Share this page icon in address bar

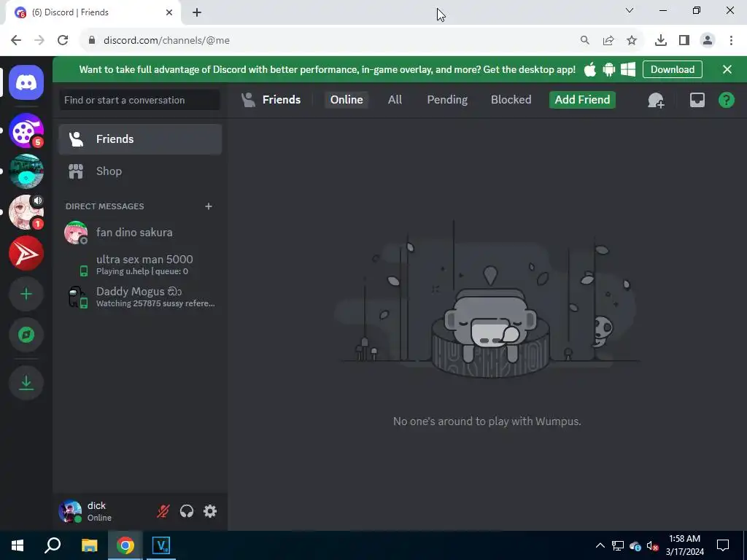coord(608,41)
